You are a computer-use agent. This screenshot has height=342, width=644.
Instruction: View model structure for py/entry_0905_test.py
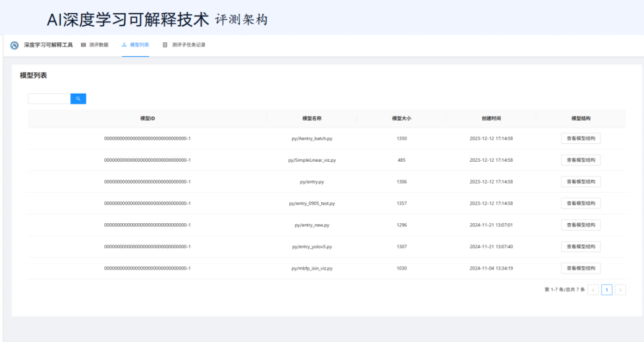click(x=581, y=204)
